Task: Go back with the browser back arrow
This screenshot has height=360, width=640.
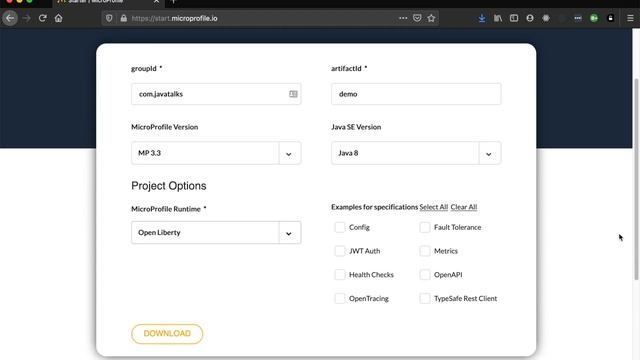Action: click(x=10, y=18)
